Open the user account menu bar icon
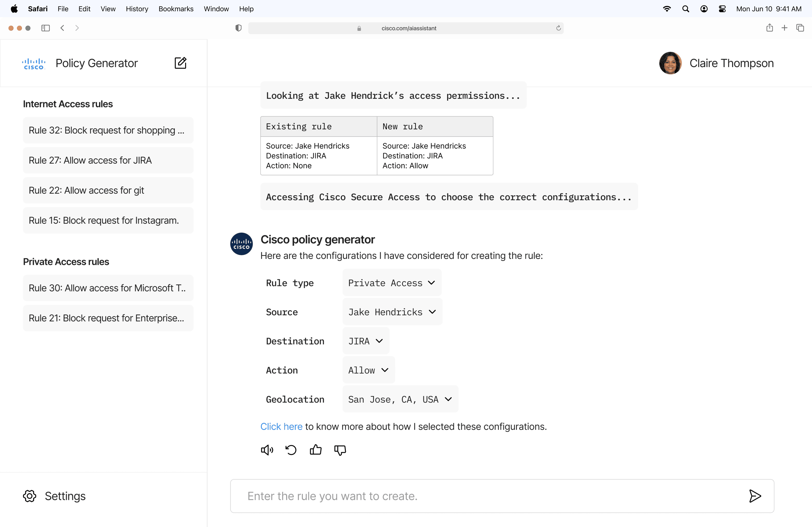This screenshot has width=812, height=527. (x=704, y=9)
